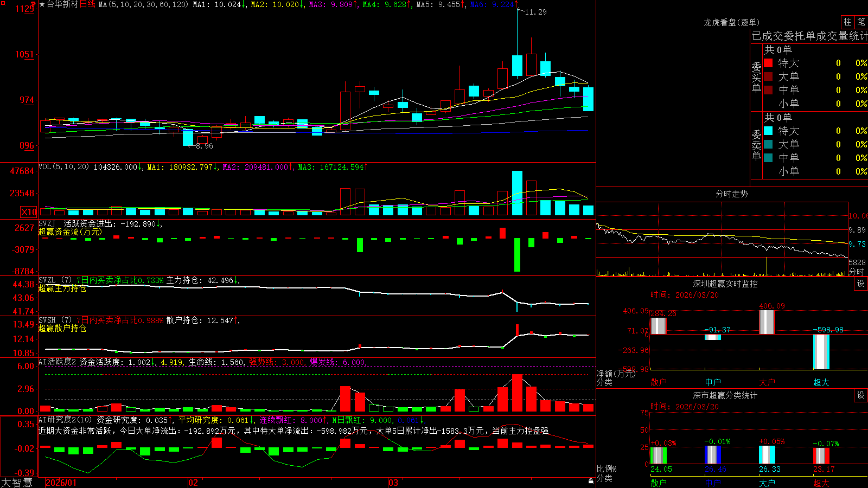Click the 时间: 2026/03/20 text in 深圳超赢实时监控
Screen dimensions: 868x488
(x=685, y=295)
